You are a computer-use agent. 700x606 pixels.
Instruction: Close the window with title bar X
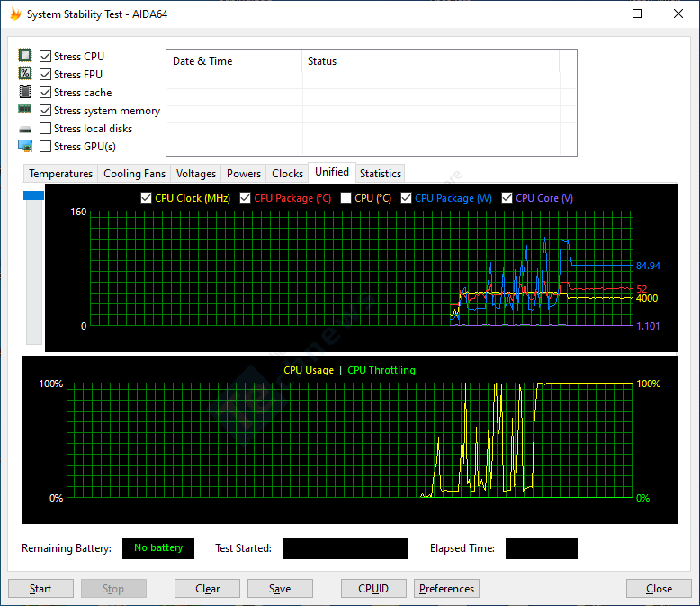pos(678,14)
